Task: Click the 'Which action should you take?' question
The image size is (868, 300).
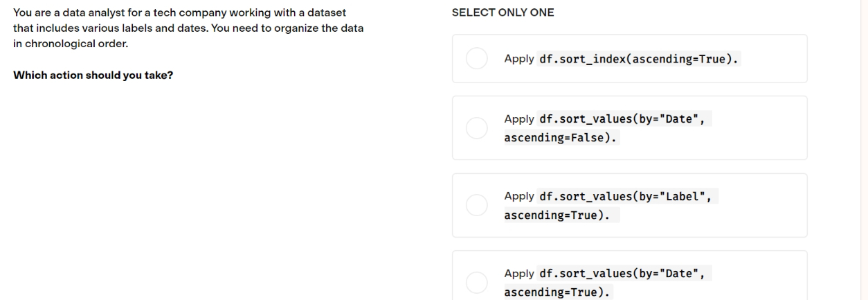Action: [93, 76]
